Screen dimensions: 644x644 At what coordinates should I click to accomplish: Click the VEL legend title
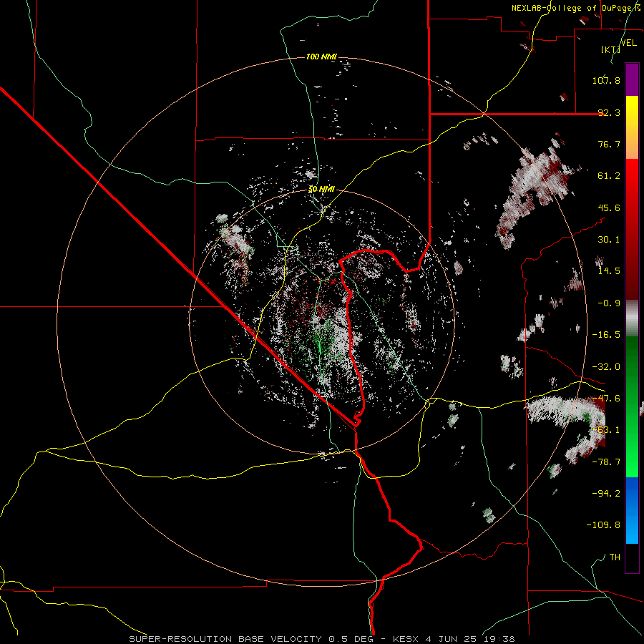[629, 43]
